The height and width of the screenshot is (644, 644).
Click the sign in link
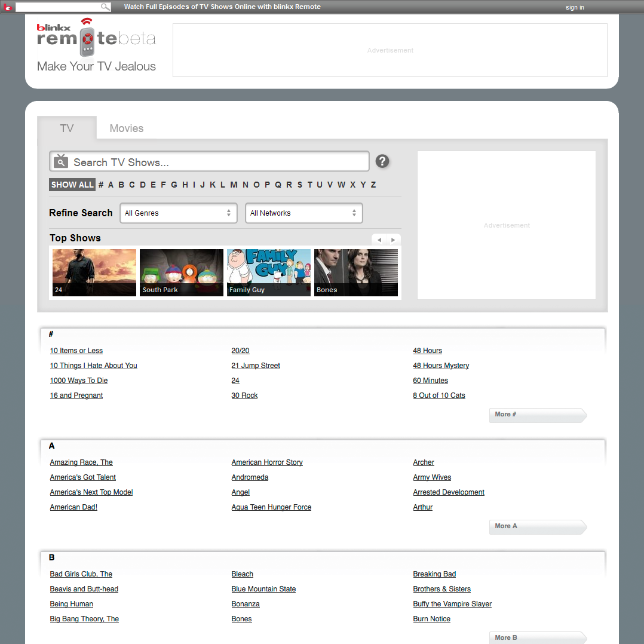pos(575,7)
